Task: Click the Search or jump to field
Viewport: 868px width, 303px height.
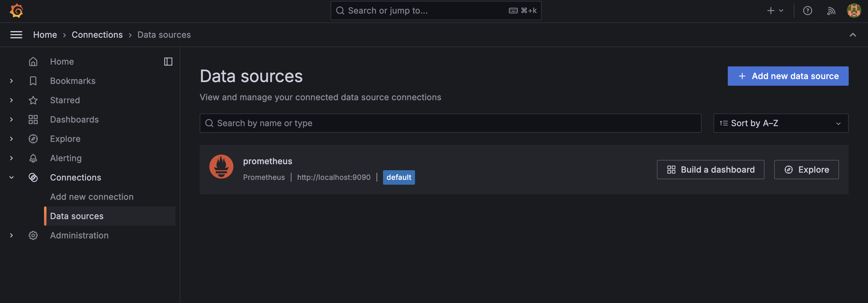Action: coord(436,11)
